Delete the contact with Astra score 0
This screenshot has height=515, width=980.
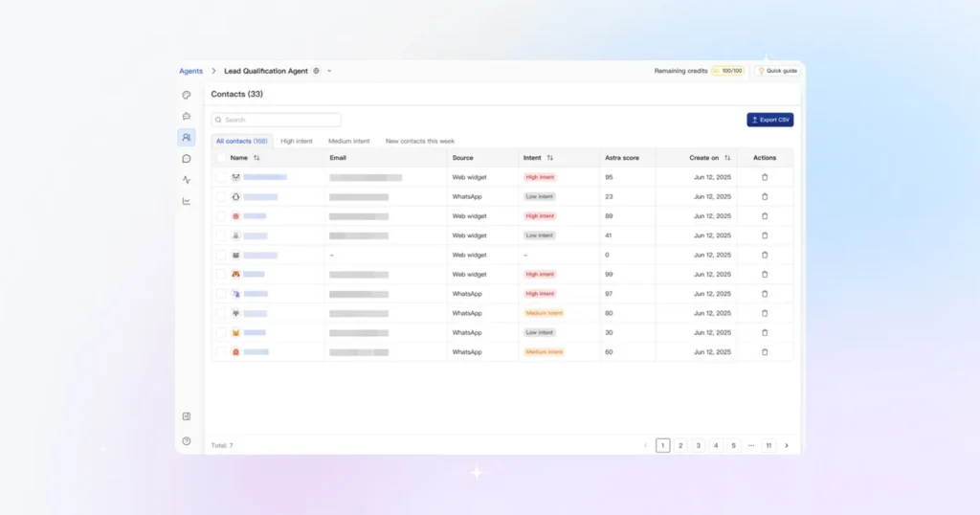765,255
